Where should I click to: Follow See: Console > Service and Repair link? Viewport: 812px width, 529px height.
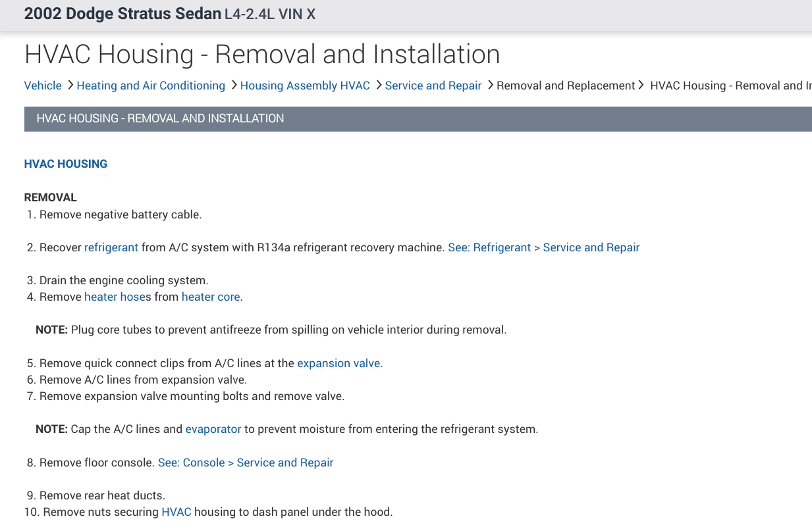246,463
